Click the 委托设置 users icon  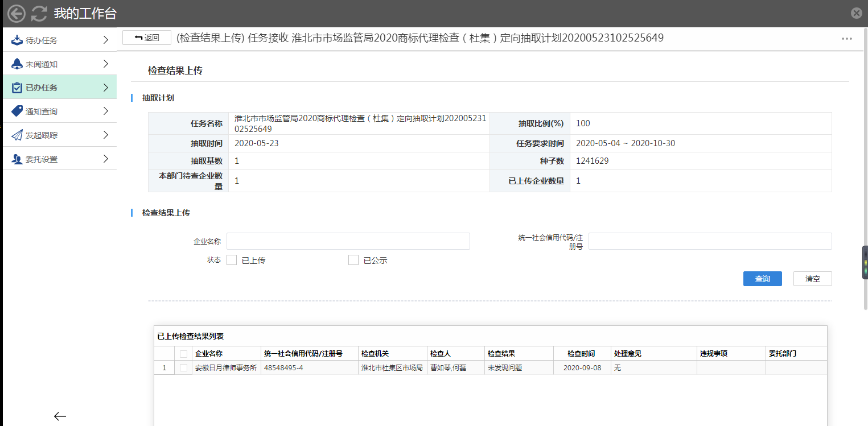coord(17,159)
